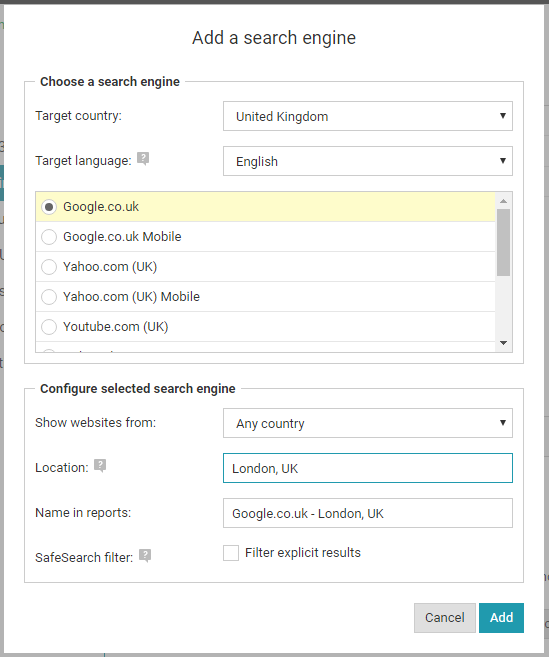Enable the Filter explicit results checkbox

pyautogui.click(x=231, y=553)
